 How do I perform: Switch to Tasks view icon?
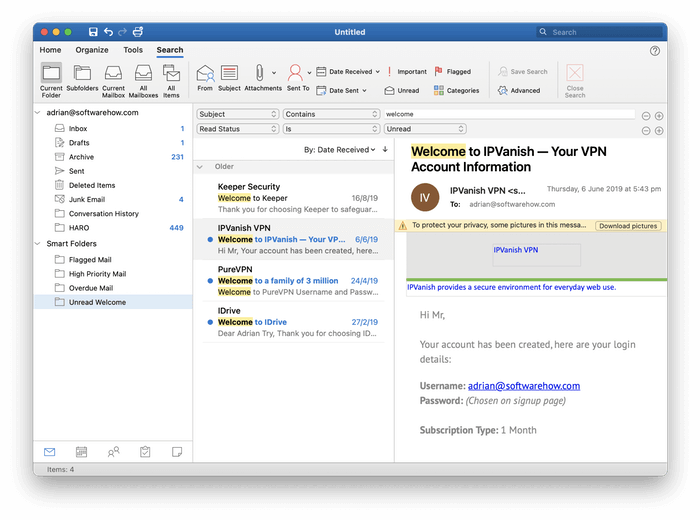click(145, 452)
